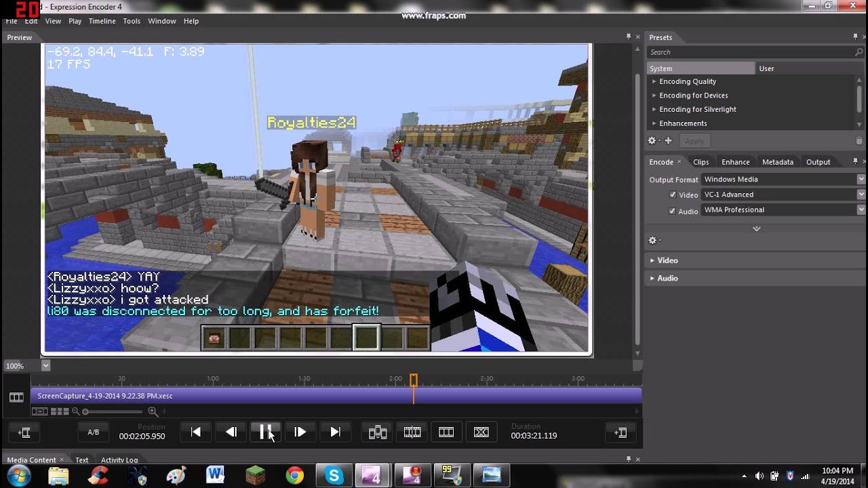Open Google Chrome from the taskbar
868x488 pixels.
294,475
